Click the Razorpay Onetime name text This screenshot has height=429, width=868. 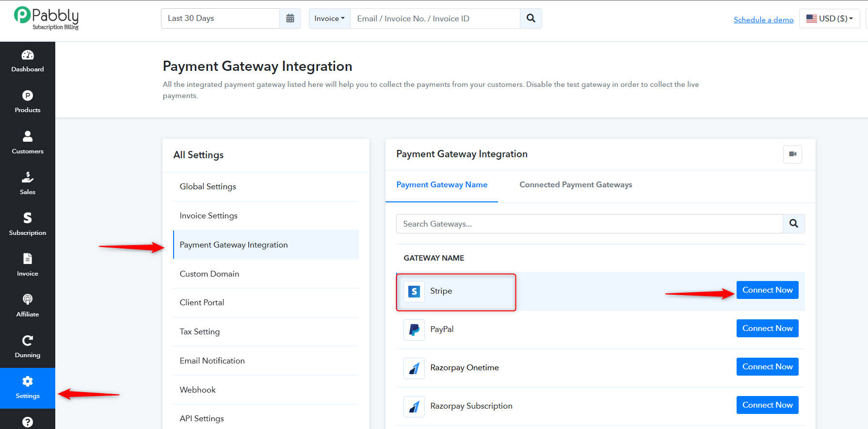[465, 368]
